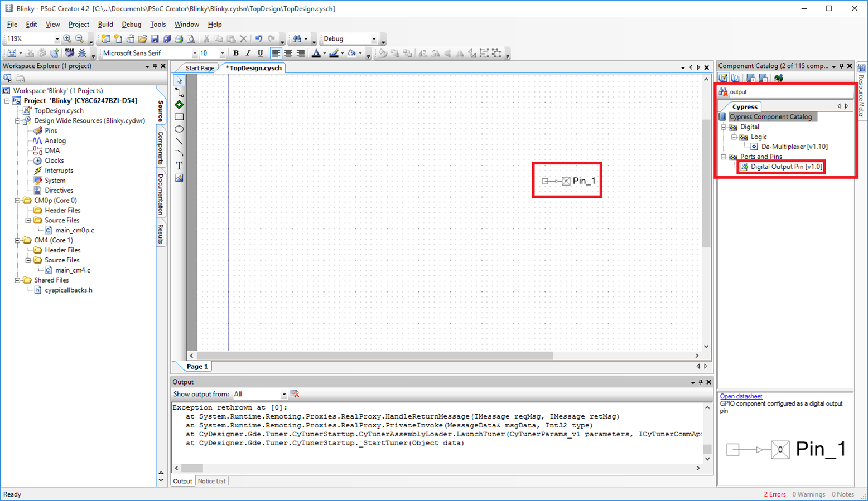Click the binoculars Find icon in the toolbar
Image resolution: width=868 pixels, height=501 pixels.
coord(297,39)
